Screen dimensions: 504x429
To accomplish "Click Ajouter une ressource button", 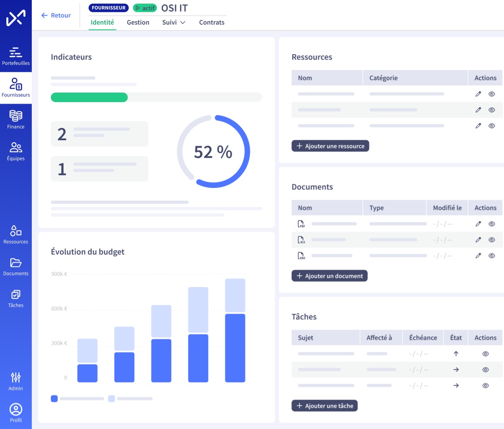I will (x=330, y=146).
